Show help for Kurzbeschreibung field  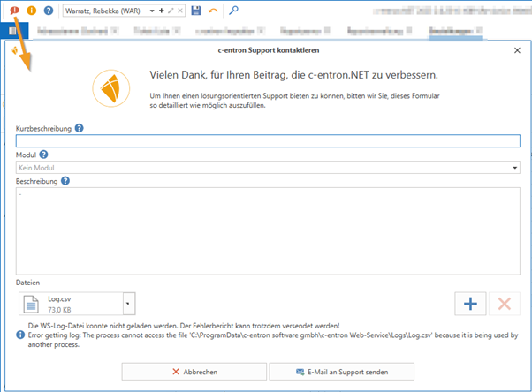click(80, 128)
